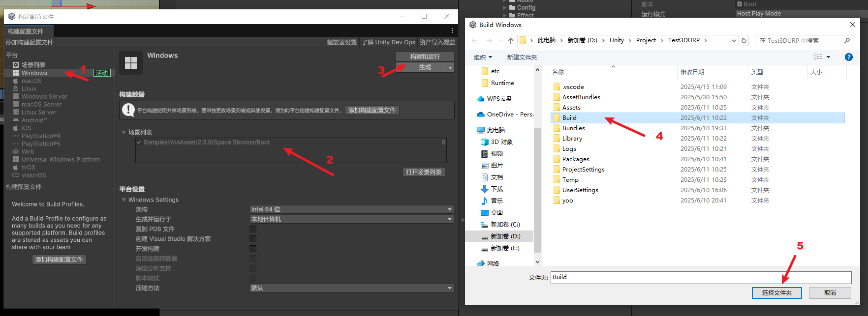Open WPS cloud drive in sidebar
Screen dimensions: 868x316
pos(495,98)
